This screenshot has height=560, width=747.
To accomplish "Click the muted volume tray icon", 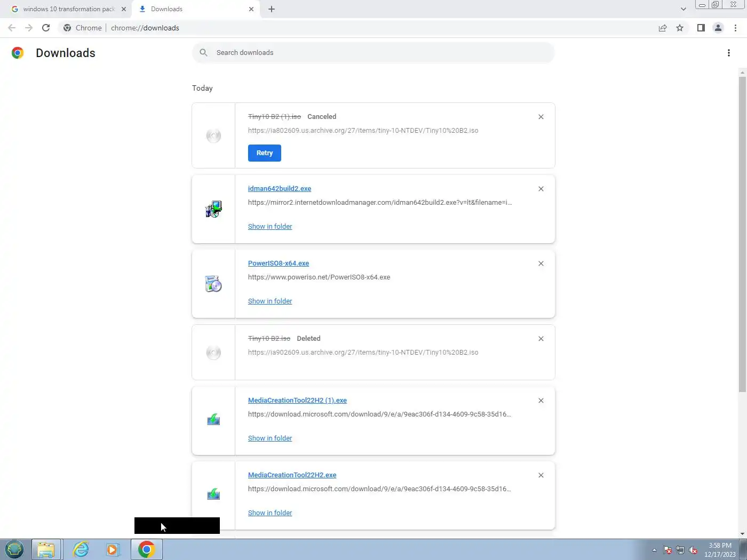I will [693, 550].
